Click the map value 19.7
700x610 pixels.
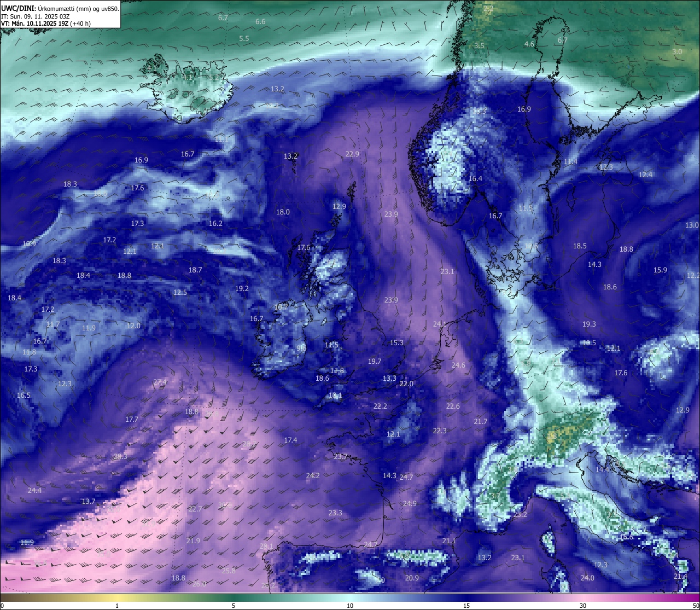375,361
